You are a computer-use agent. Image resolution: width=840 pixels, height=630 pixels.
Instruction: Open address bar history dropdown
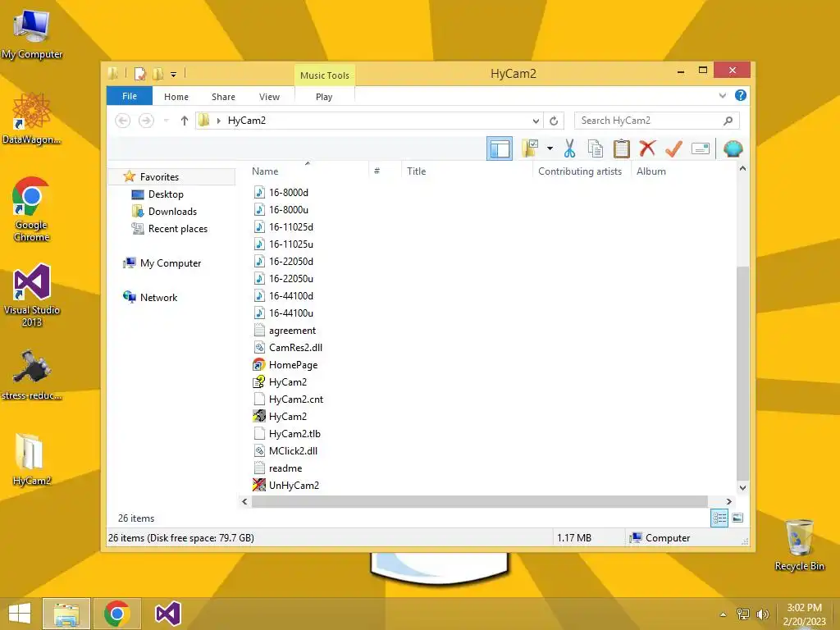point(535,121)
